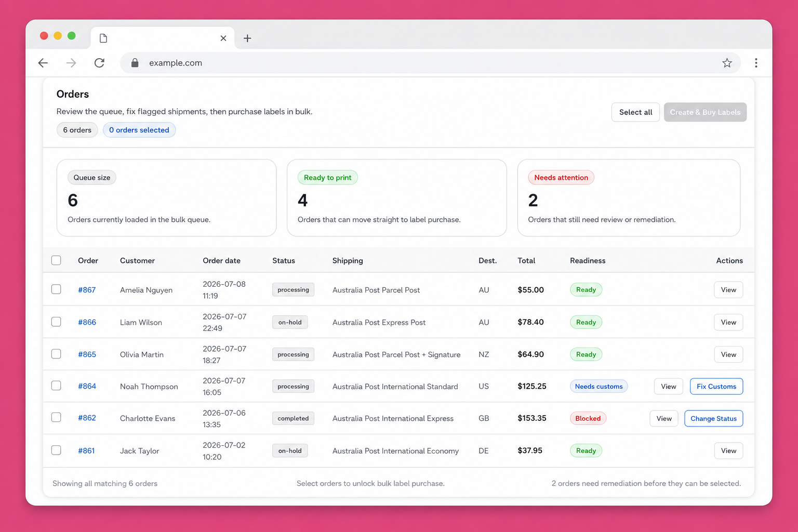Close the current browser tab
Screen dimensions: 798x532
click(x=223, y=38)
